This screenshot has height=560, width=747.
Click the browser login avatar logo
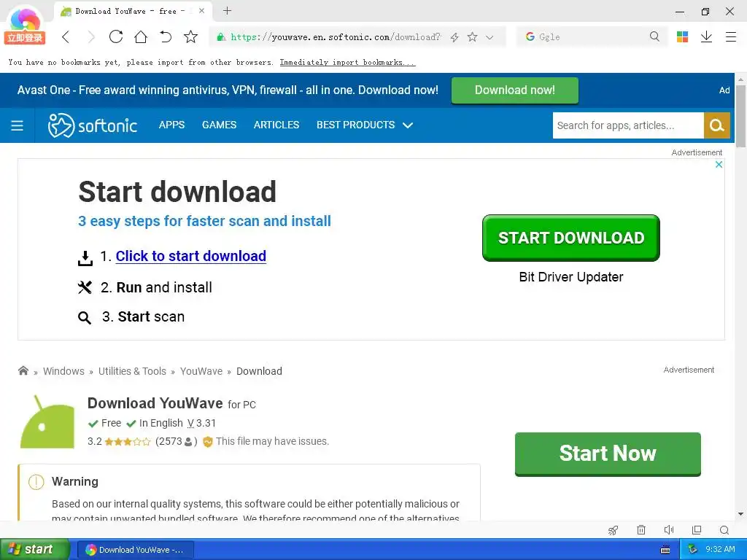tap(25, 25)
